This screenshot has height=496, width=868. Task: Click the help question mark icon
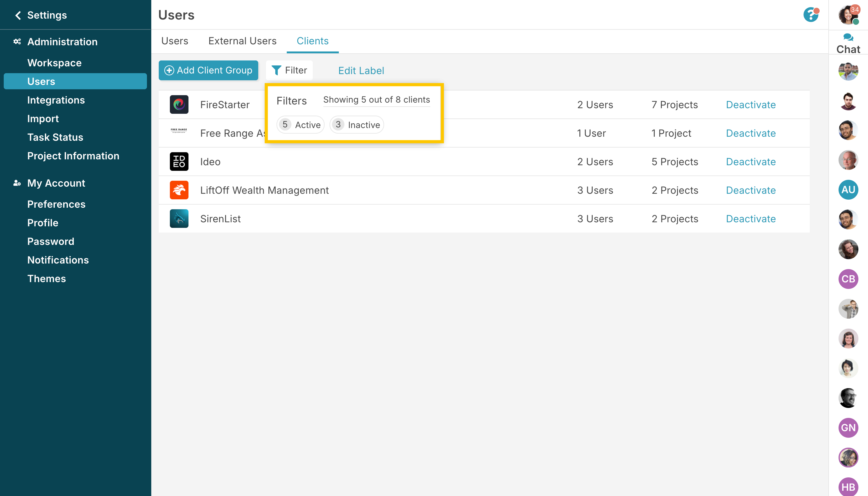point(811,15)
